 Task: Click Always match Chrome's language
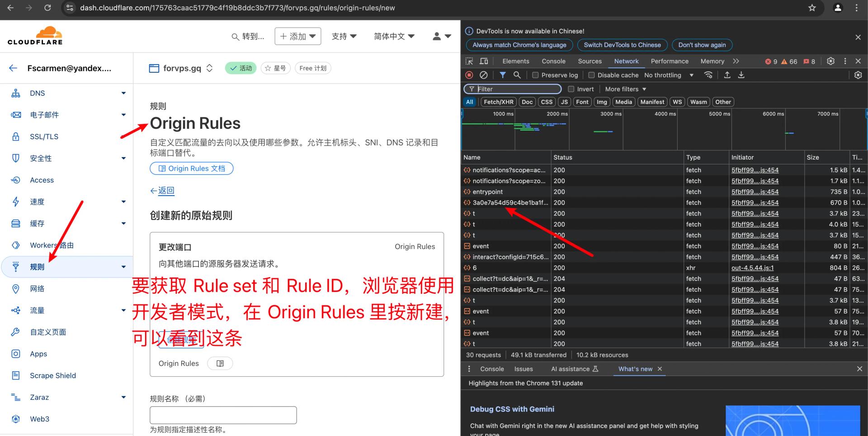tap(519, 45)
